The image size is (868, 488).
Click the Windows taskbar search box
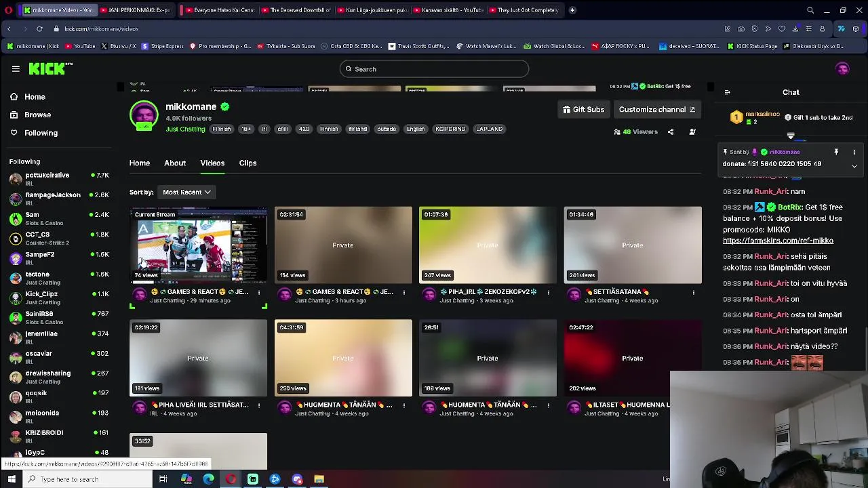[88, 479]
